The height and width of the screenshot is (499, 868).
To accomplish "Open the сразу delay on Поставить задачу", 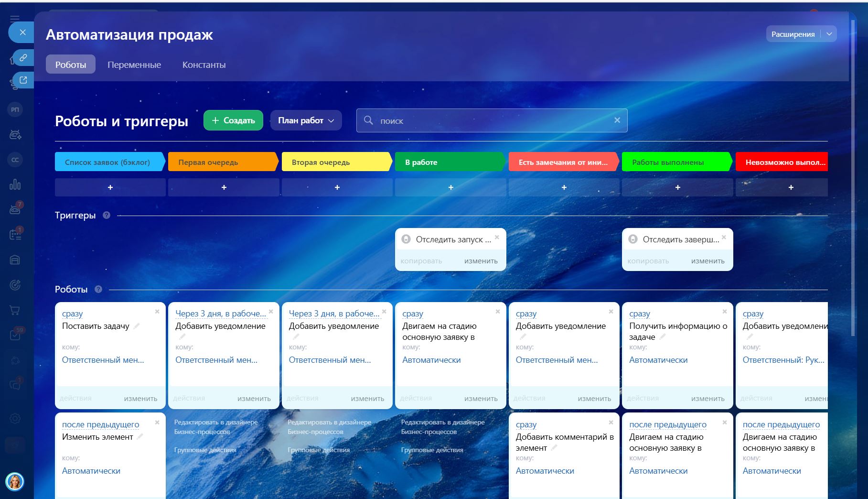I will [x=73, y=314].
